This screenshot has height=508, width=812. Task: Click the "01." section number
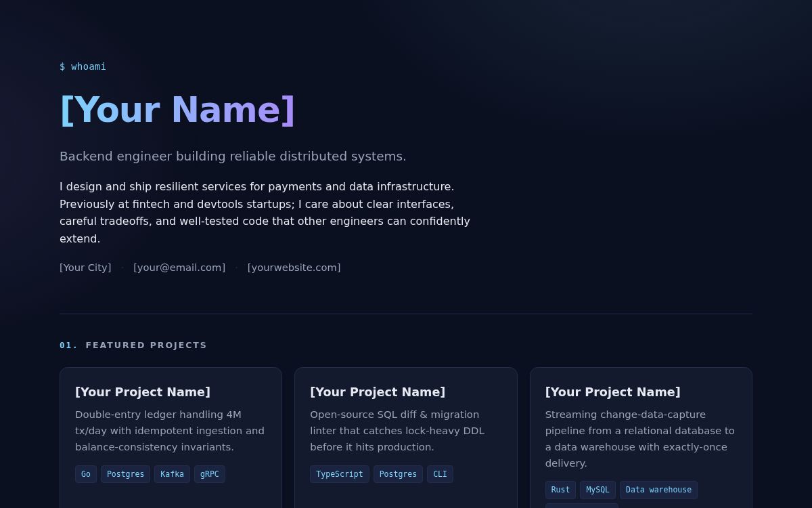click(x=68, y=345)
